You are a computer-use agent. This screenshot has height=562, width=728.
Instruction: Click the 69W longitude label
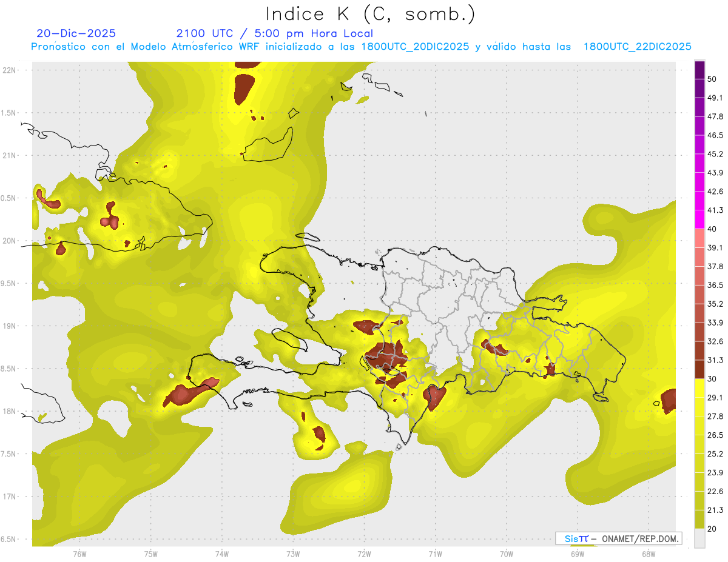pyautogui.click(x=577, y=554)
